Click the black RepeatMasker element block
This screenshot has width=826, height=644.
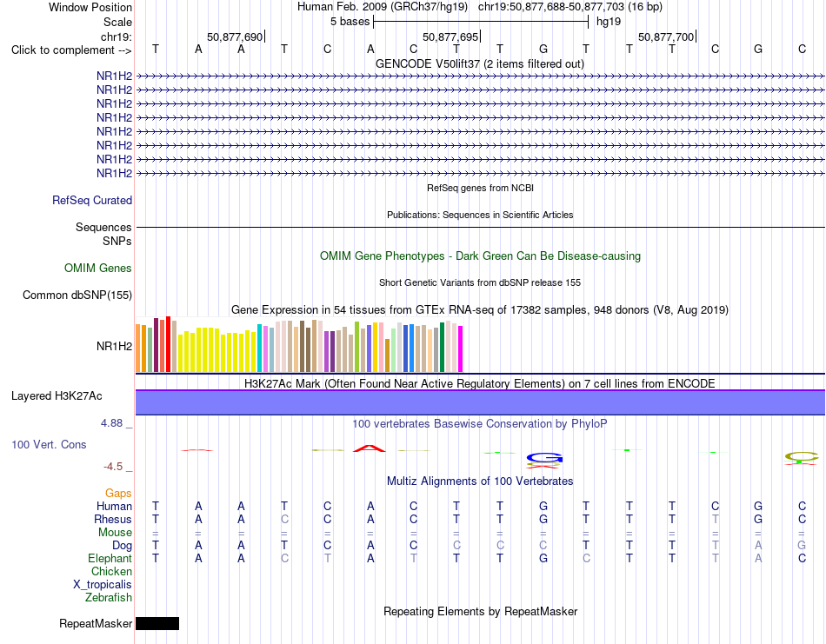[x=157, y=623]
